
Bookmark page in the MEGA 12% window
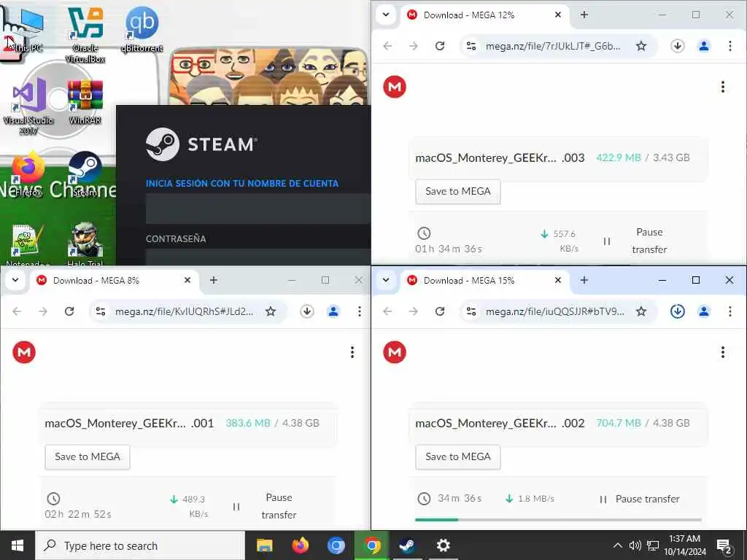[641, 46]
